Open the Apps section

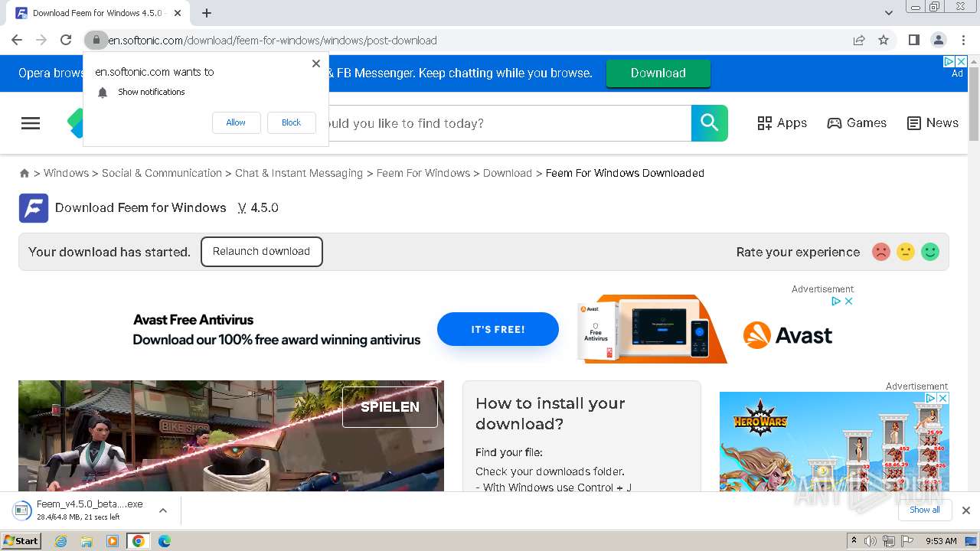(782, 123)
